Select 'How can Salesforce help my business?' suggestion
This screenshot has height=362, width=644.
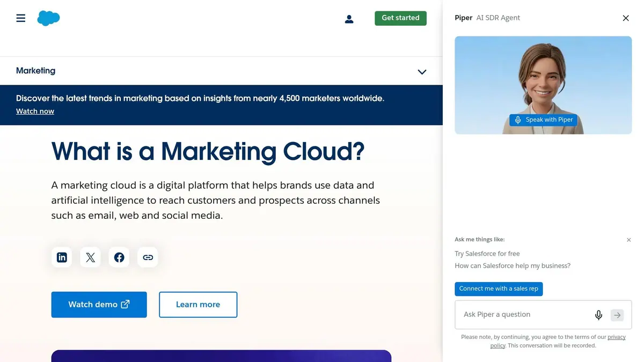pos(513,265)
